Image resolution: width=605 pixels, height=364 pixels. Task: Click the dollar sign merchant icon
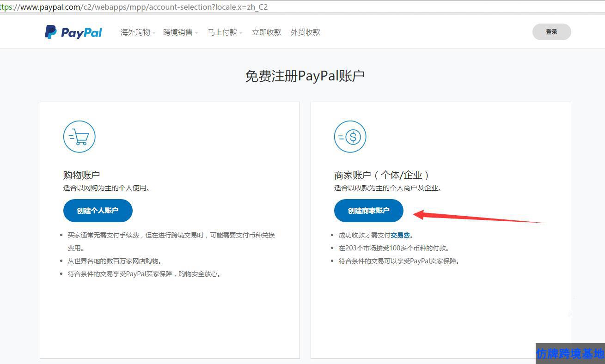click(350, 137)
